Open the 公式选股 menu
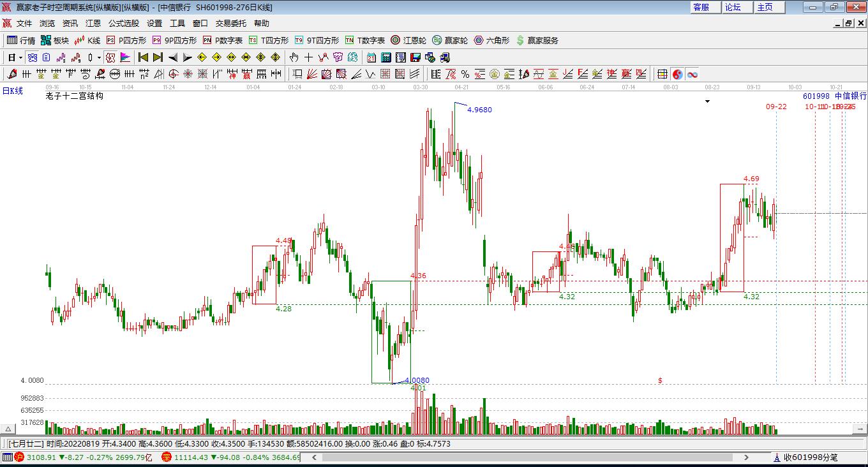 coord(123,23)
